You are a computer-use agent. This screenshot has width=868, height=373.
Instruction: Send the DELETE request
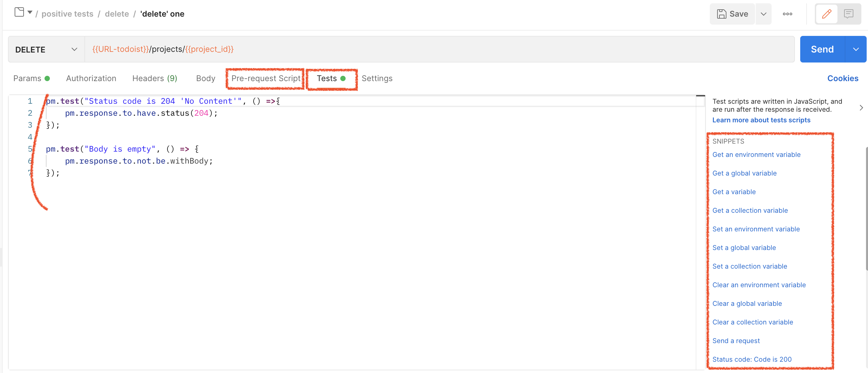click(822, 49)
